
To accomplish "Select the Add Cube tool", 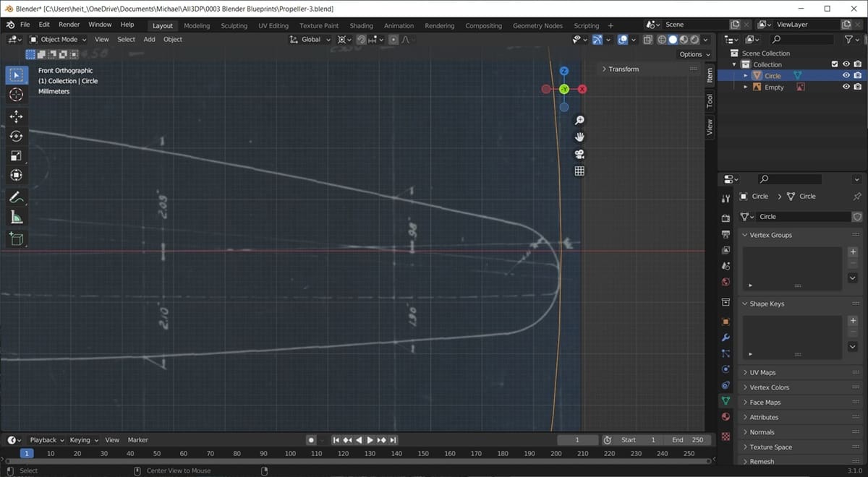I will (17, 239).
